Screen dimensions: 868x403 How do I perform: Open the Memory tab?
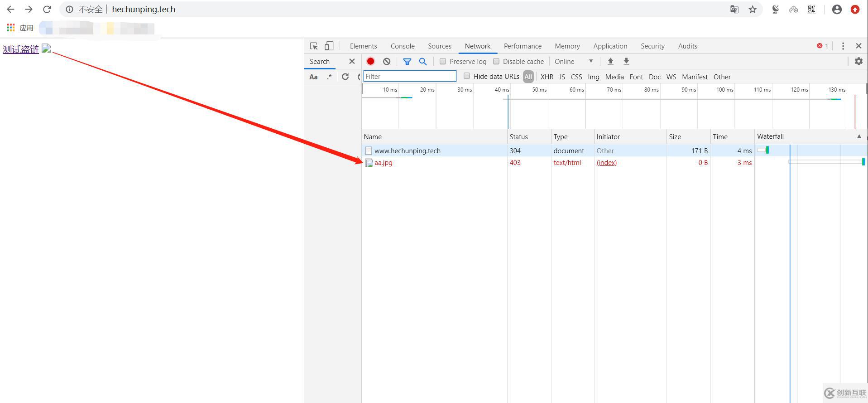567,46
